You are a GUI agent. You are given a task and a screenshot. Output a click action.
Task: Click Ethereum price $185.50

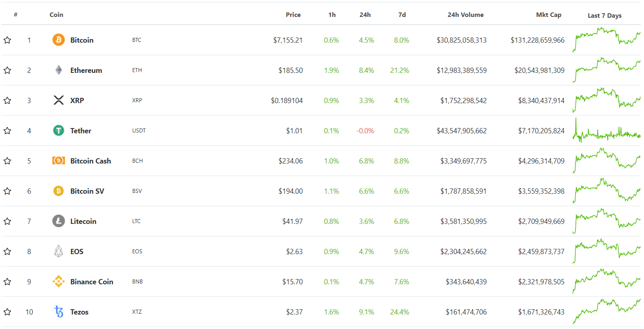291,70
